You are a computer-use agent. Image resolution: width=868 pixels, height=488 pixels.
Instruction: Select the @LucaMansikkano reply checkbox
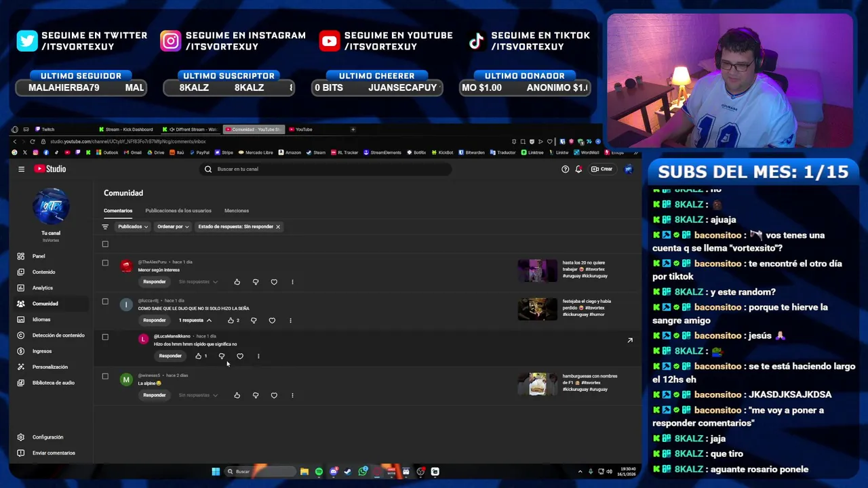pos(105,337)
